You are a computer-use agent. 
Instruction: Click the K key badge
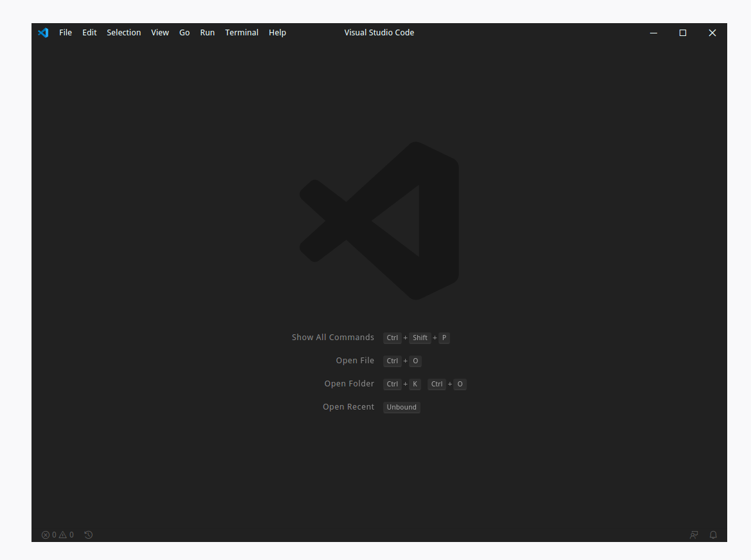coord(415,384)
